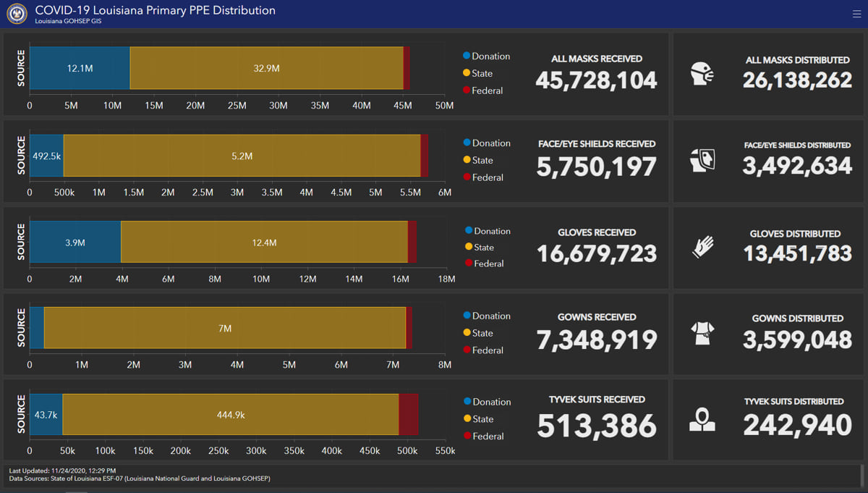
Task: Toggle Federal legend in gowns chart
Action: (483, 350)
